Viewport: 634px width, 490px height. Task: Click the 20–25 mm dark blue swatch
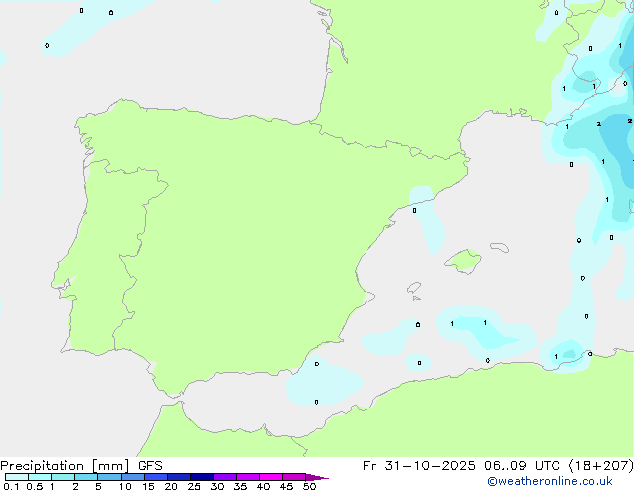(x=179, y=477)
